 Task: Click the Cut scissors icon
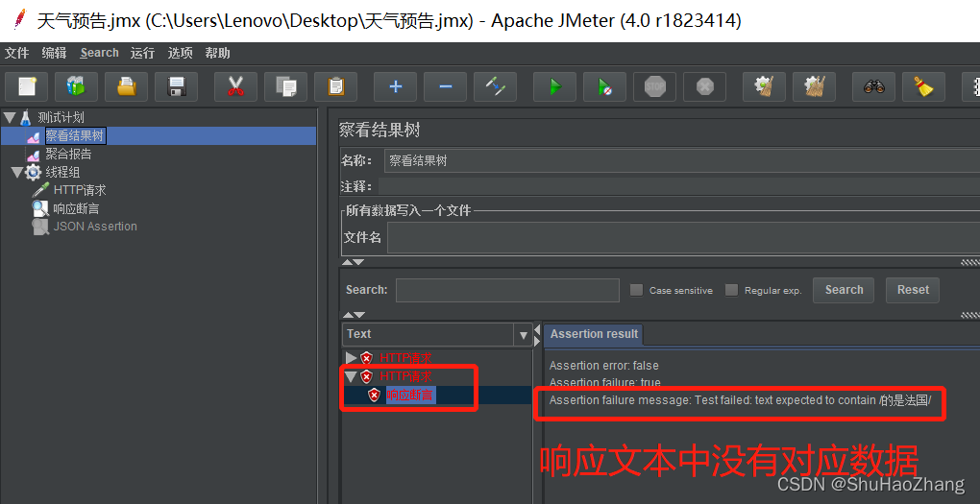[x=235, y=86]
